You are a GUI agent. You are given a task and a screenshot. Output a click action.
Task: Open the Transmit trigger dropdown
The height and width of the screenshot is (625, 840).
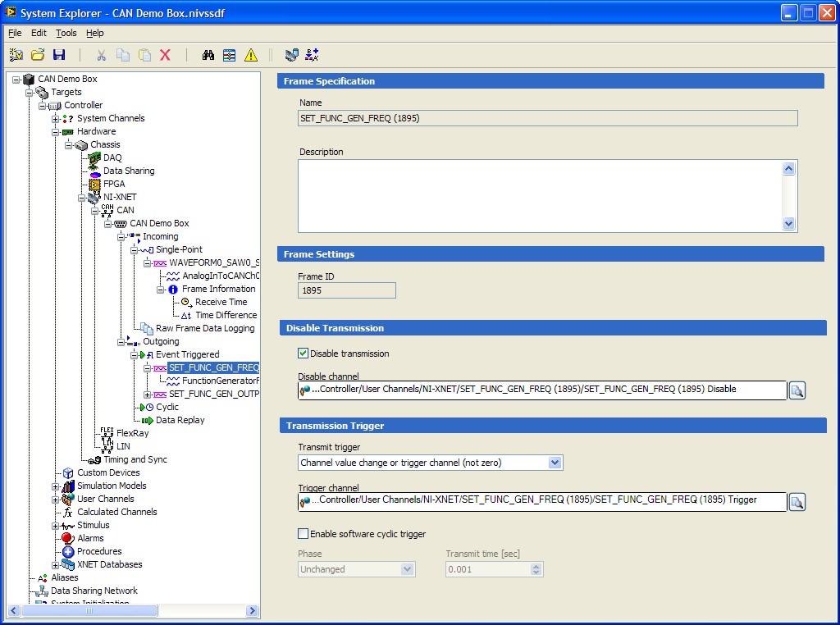click(x=555, y=463)
